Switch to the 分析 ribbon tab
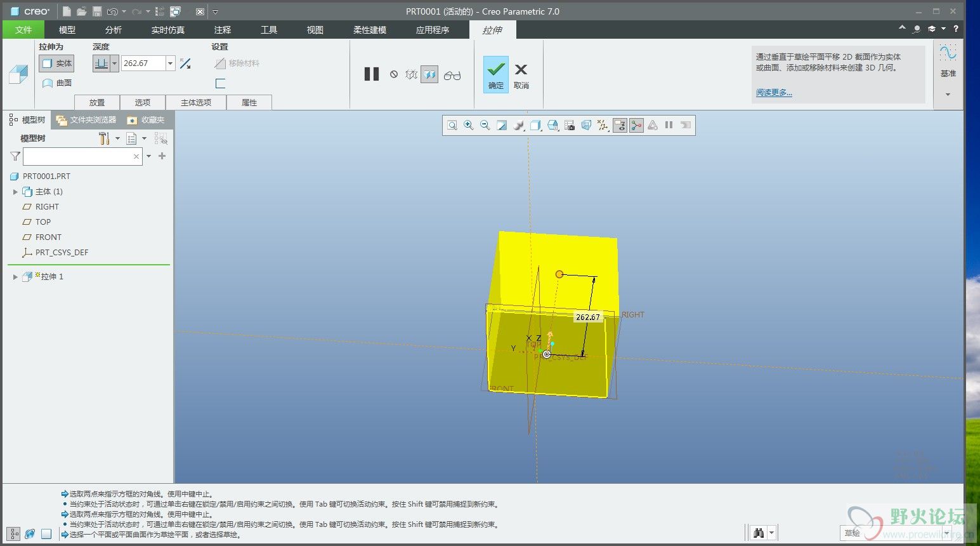Viewport: 980px width, 546px height. tap(114, 30)
